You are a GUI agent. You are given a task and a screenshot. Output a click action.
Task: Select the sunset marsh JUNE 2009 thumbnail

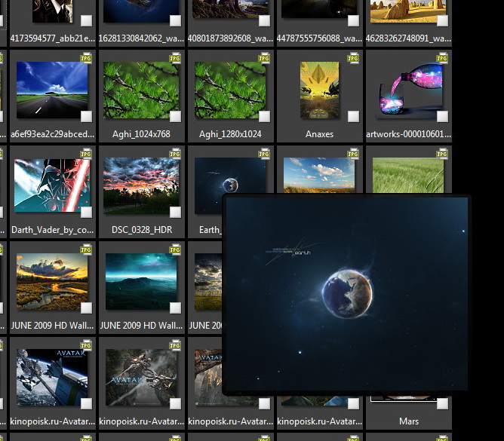click(52, 281)
